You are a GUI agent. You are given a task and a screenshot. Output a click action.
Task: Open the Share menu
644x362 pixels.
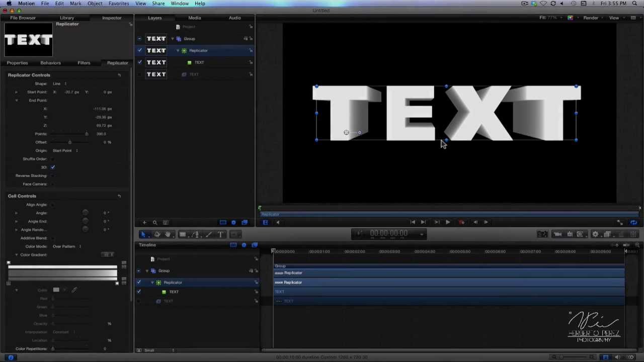coord(158,4)
